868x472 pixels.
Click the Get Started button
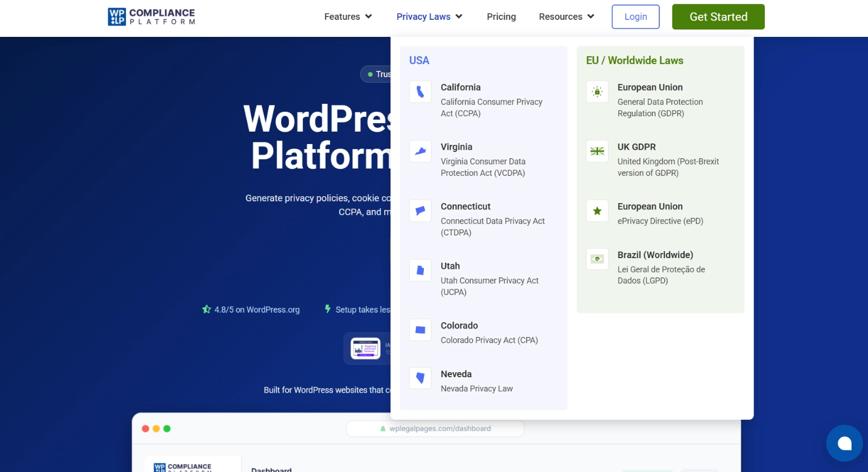coord(718,17)
